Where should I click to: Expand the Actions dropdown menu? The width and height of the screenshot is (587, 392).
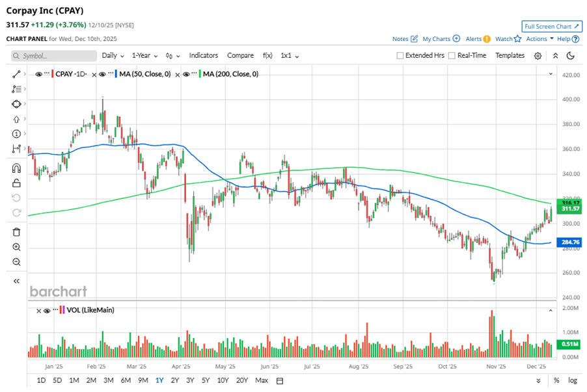(539, 39)
